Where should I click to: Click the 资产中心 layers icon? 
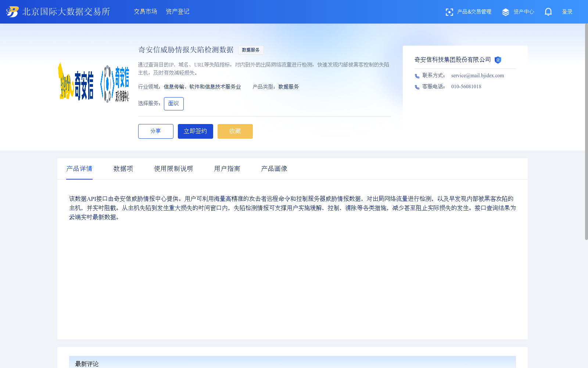pos(506,12)
